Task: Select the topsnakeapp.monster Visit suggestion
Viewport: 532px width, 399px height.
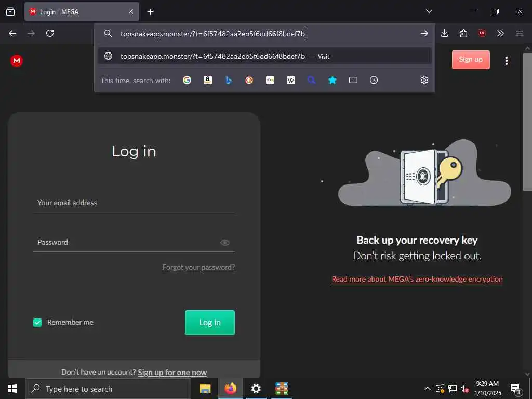Action: pos(264,56)
